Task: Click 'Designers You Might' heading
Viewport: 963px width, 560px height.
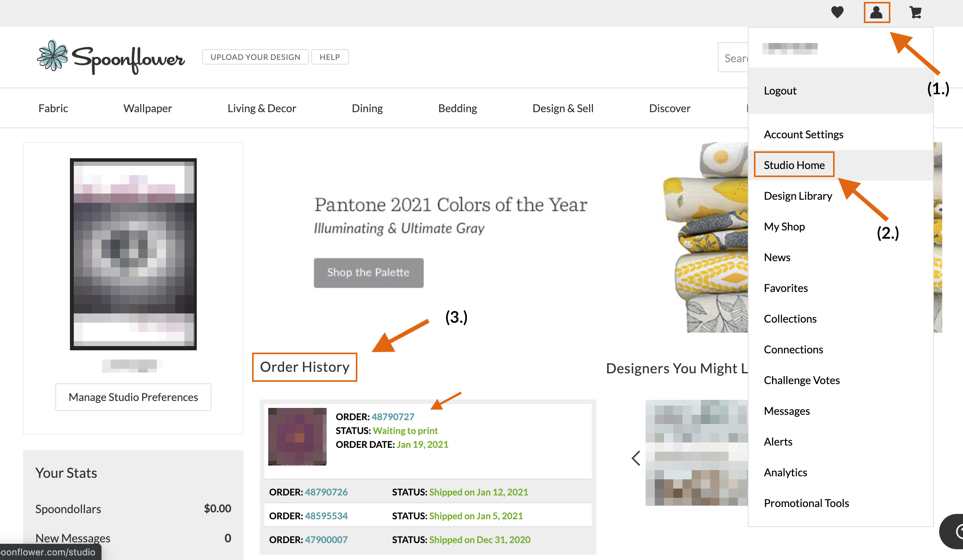Action: [677, 369]
